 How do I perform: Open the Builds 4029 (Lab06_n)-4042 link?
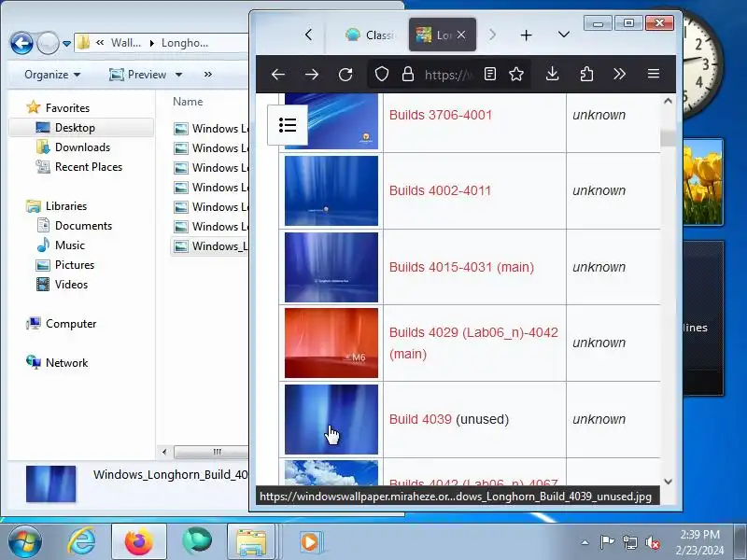(473, 343)
